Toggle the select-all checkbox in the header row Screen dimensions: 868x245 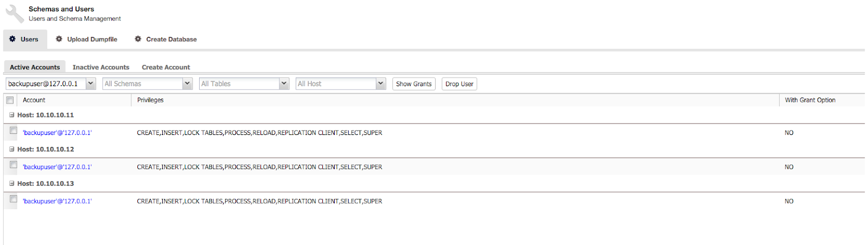point(10,100)
